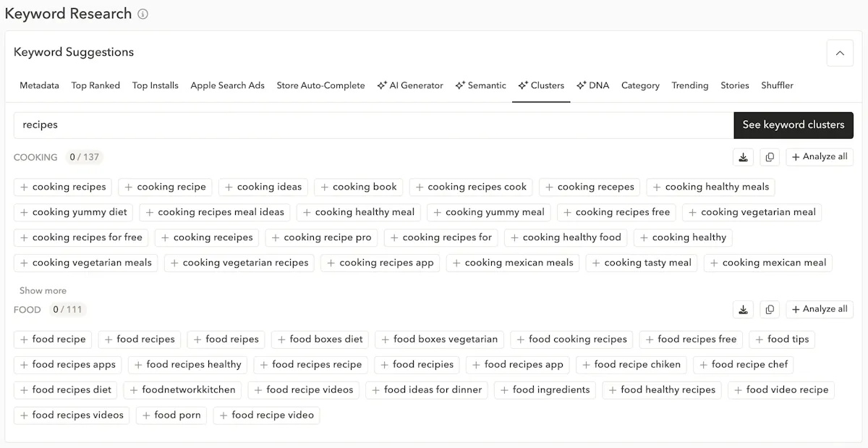Click Analyze all for the FOOD cluster
The height and width of the screenshot is (448, 868).
[820, 310]
